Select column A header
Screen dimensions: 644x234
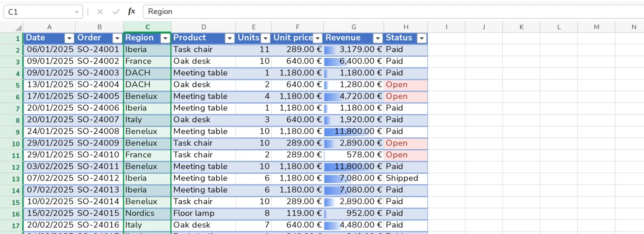coord(50,27)
